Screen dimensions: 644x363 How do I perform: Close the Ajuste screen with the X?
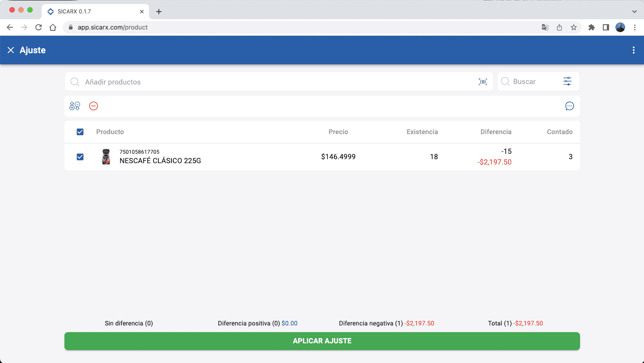pos(11,50)
